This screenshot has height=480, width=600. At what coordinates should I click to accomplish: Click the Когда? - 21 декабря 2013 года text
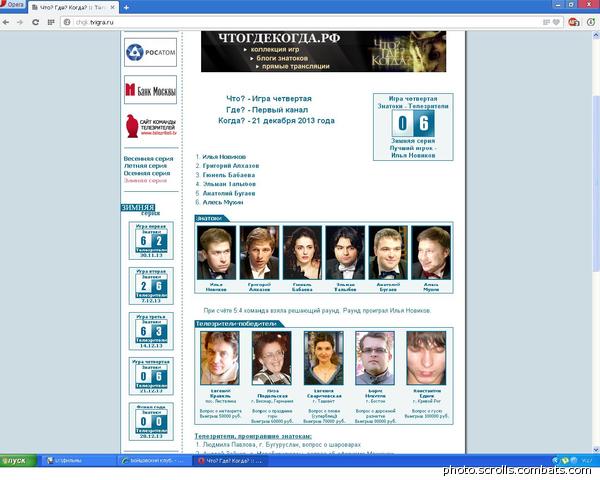(x=276, y=121)
